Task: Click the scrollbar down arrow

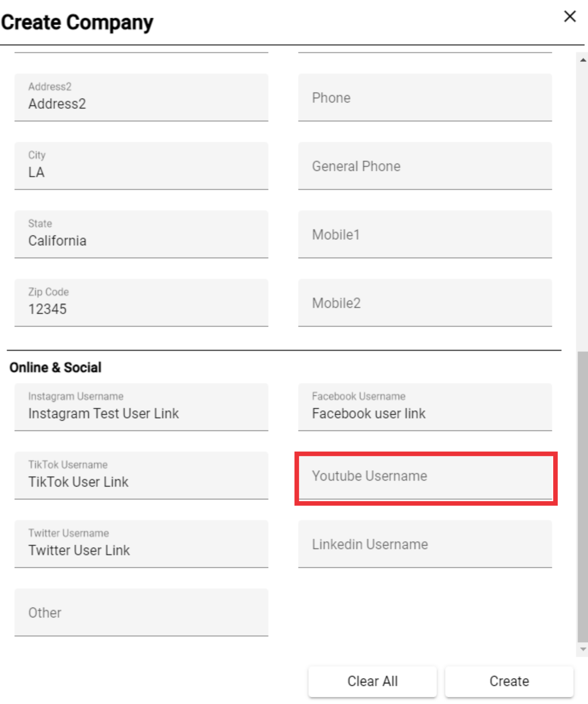Action: click(583, 649)
